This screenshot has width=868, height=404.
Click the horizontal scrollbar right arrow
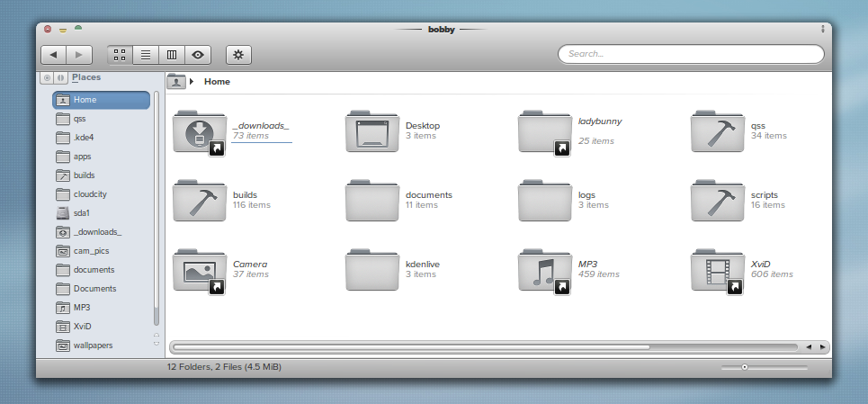click(x=823, y=347)
